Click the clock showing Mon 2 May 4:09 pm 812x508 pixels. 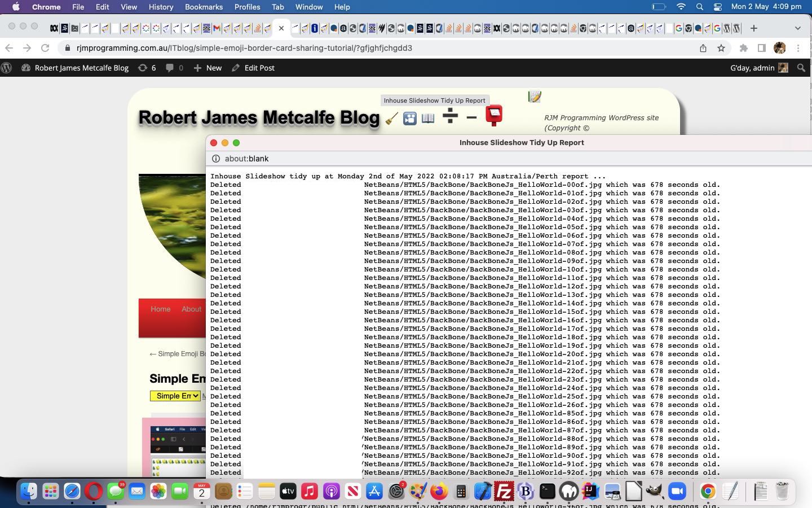pyautogui.click(x=766, y=7)
